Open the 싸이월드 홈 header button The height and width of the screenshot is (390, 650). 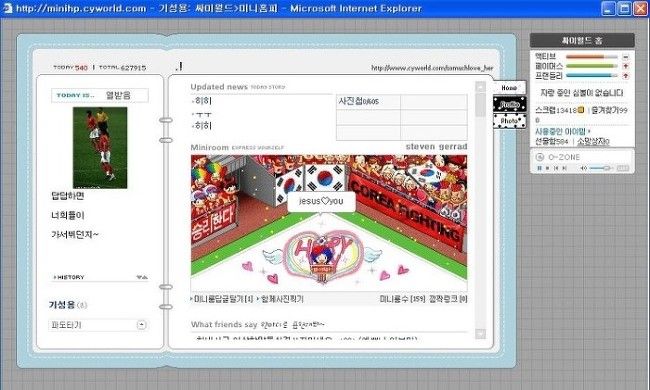pos(582,40)
